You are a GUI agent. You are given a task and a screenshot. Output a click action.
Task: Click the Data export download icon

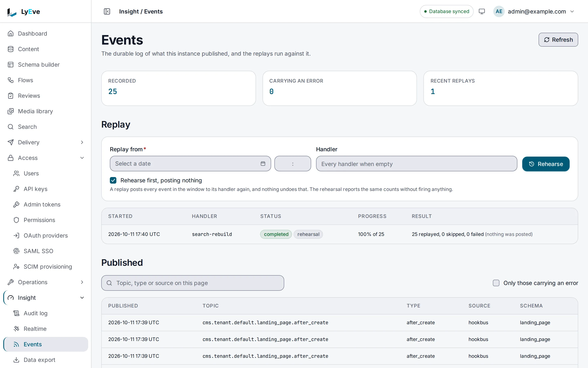tap(16, 360)
